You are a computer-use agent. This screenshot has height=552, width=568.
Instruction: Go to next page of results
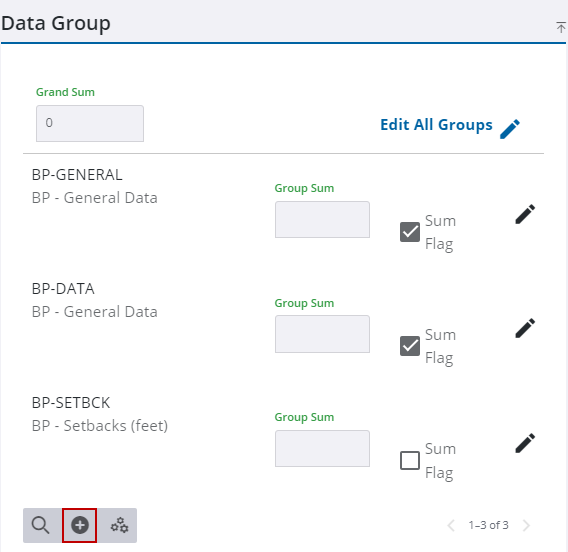coord(526,525)
